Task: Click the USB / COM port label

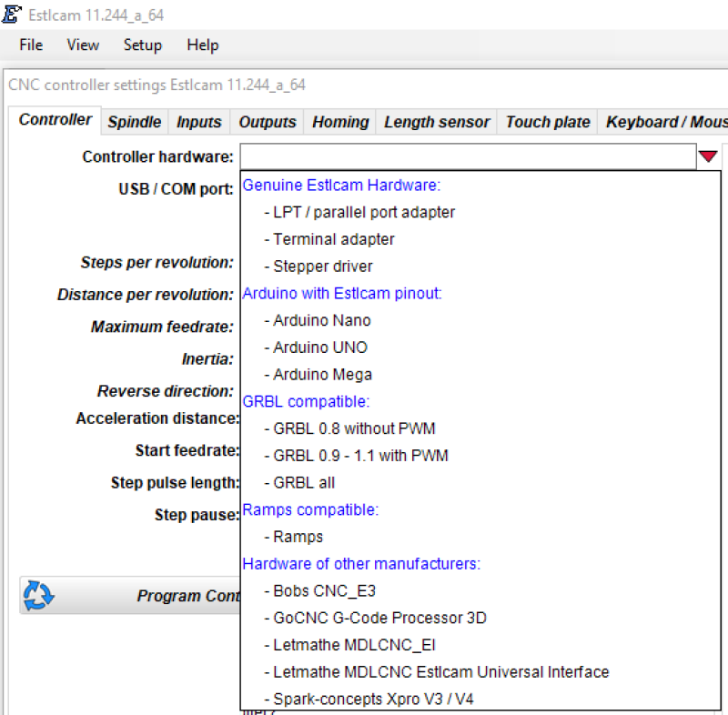Action: [x=176, y=189]
